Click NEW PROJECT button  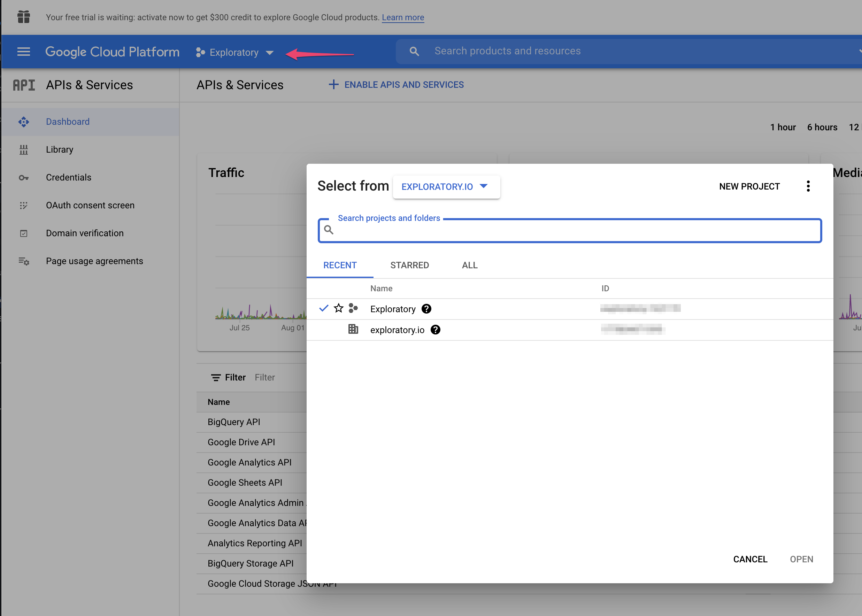click(x=749, y=186)
